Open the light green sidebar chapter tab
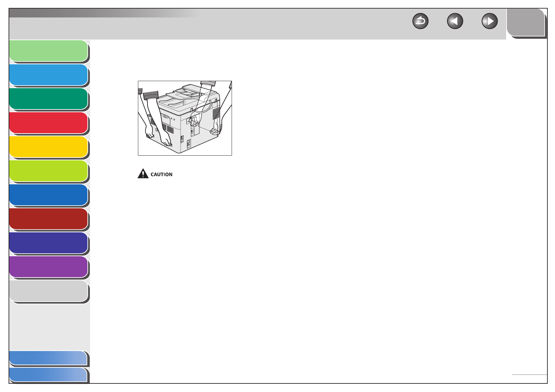Viewport: 555px width, 392px height. pyautogui.click(x=49, y=51)
